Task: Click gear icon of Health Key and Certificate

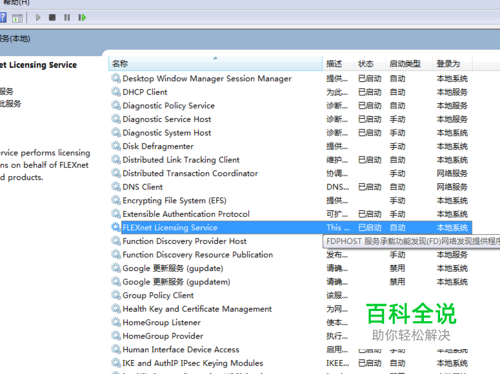Action: click(116, 309)
